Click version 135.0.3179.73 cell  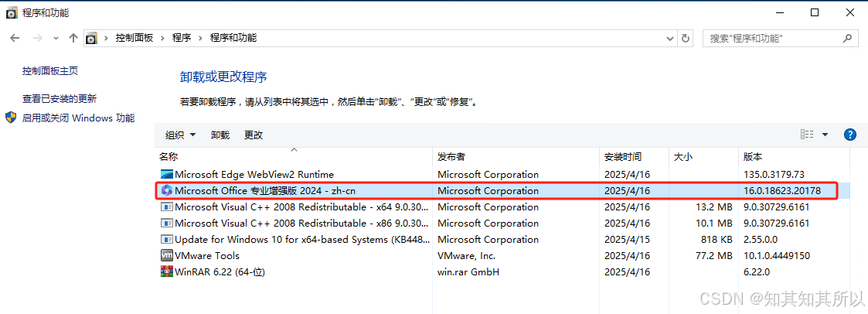pos(774,175)
